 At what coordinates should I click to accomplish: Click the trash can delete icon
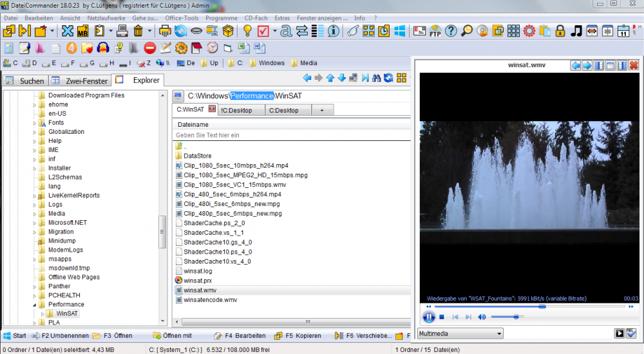[x=138, y=31]
